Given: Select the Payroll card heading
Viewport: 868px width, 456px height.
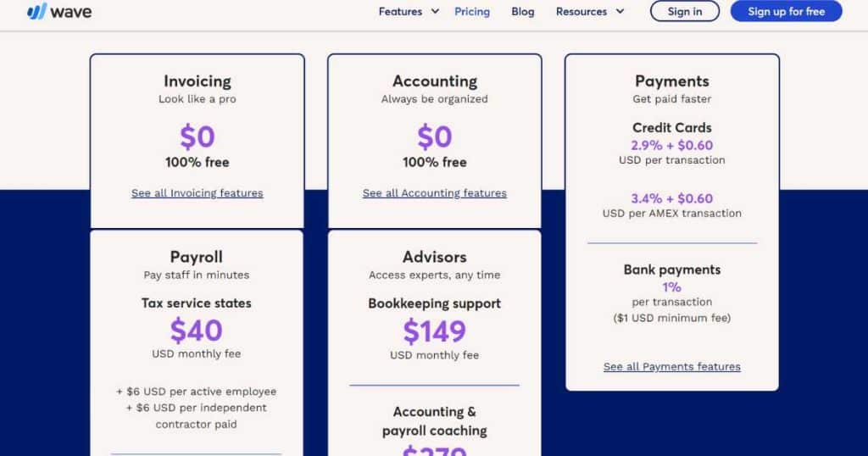Looking at the screenshot, I should [197, 257].
